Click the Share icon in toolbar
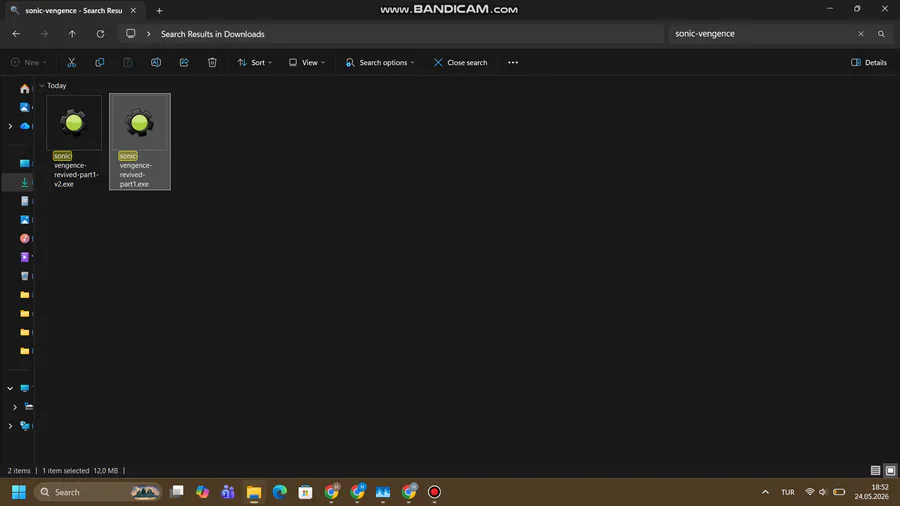This screenshot has height=506, width=900. [184, 63]
